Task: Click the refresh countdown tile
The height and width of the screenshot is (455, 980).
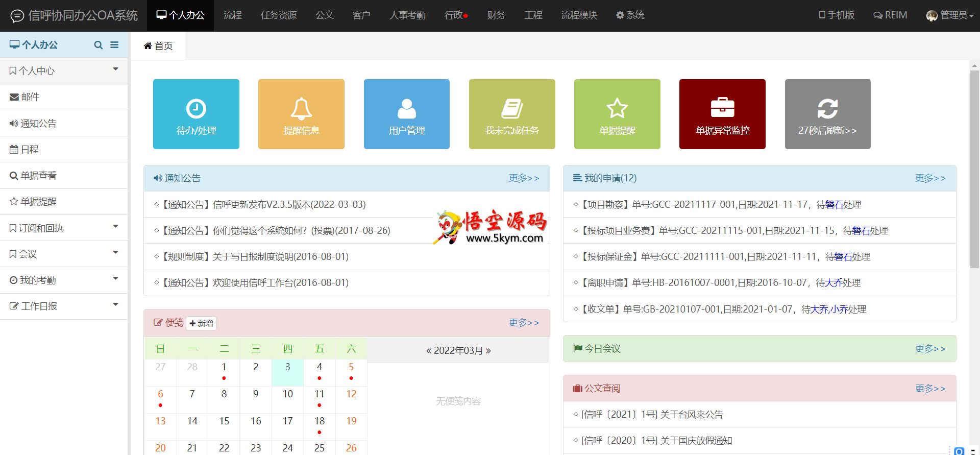Action: click(828, 114)
